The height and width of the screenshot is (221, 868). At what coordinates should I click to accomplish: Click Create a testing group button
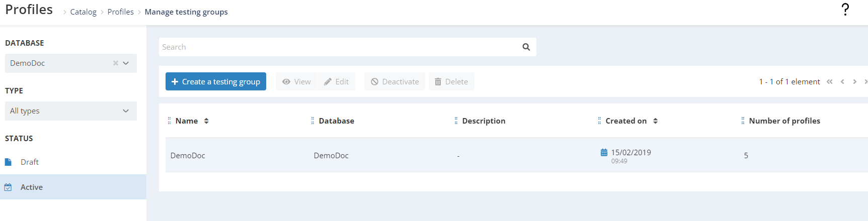tap(216, 81)
